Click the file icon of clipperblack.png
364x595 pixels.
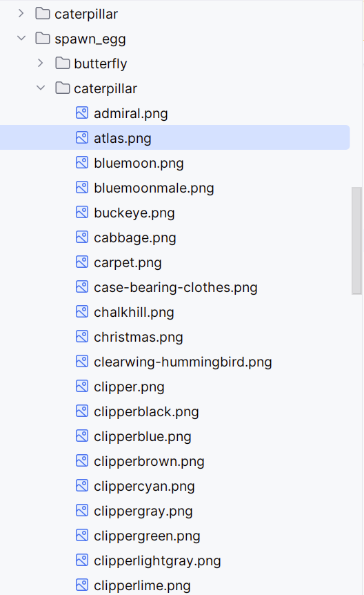[x=82, y=411]
